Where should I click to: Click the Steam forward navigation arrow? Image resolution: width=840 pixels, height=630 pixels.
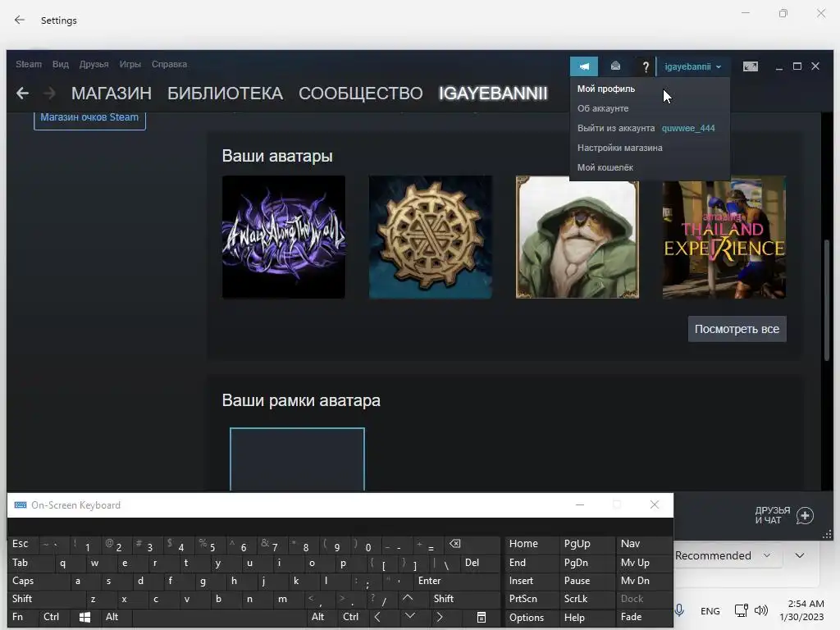pos(49,94)
